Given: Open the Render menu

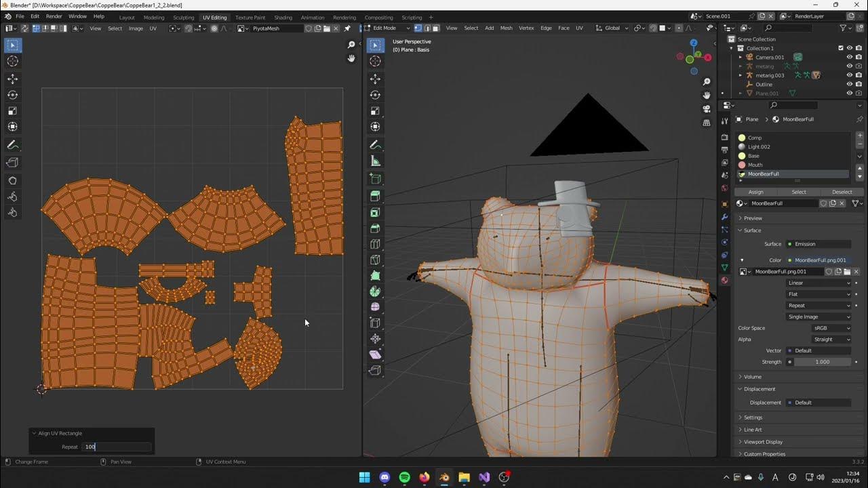Looking at the screenshot, I should [54, 16].
